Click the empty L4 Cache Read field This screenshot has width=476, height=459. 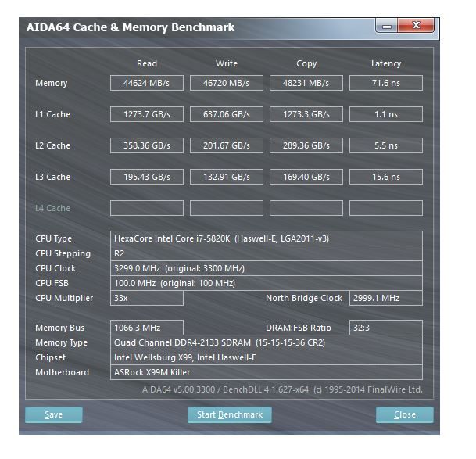click(x=147, y=208)
